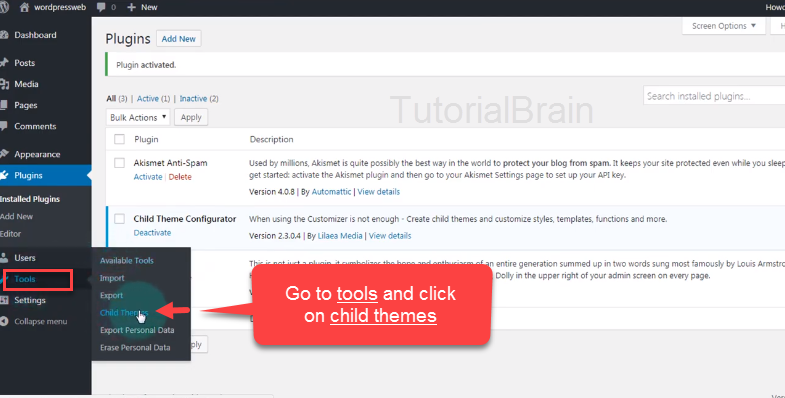Click the Appearance brush icon in sidebar
785x398 pixels.
click(4, 154)
